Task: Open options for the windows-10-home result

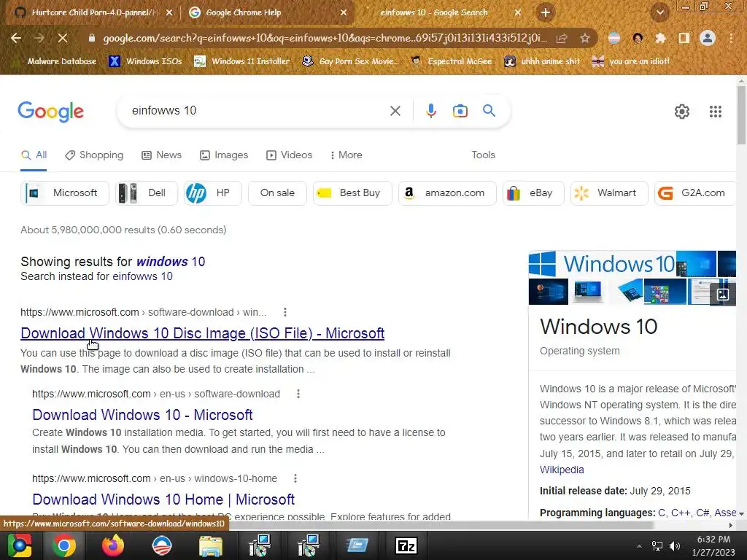Action: click(295, 478)
